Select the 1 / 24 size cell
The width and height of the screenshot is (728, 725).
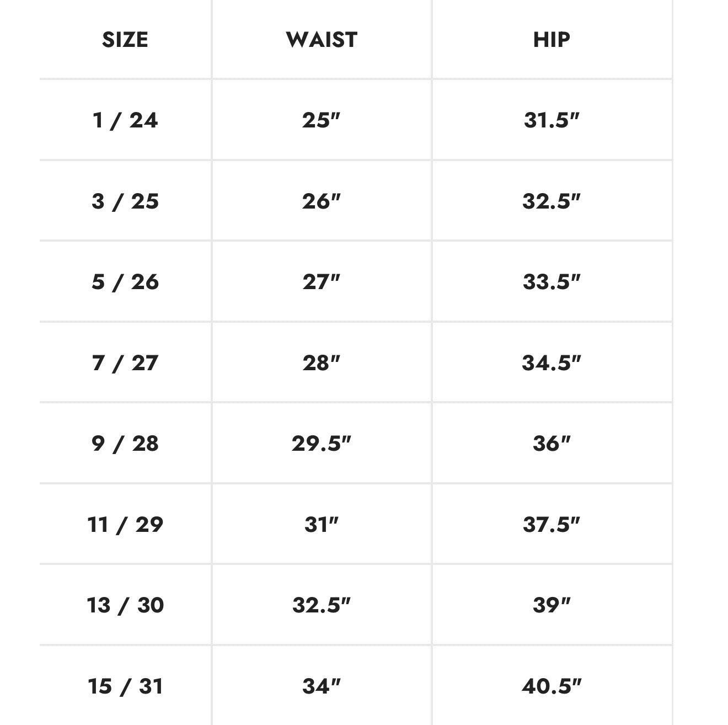coord(125,120)
